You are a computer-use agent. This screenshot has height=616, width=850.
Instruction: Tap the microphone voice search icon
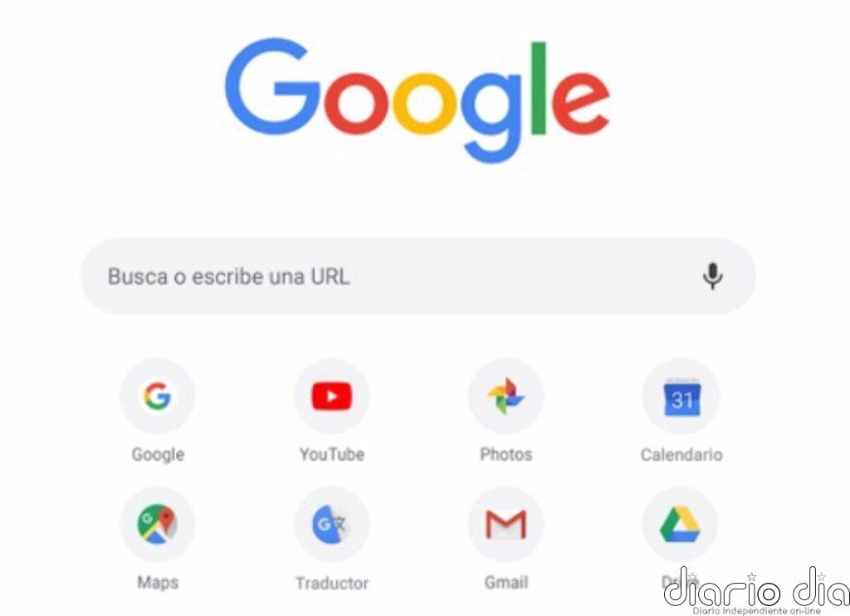click(x=712, y=276)
